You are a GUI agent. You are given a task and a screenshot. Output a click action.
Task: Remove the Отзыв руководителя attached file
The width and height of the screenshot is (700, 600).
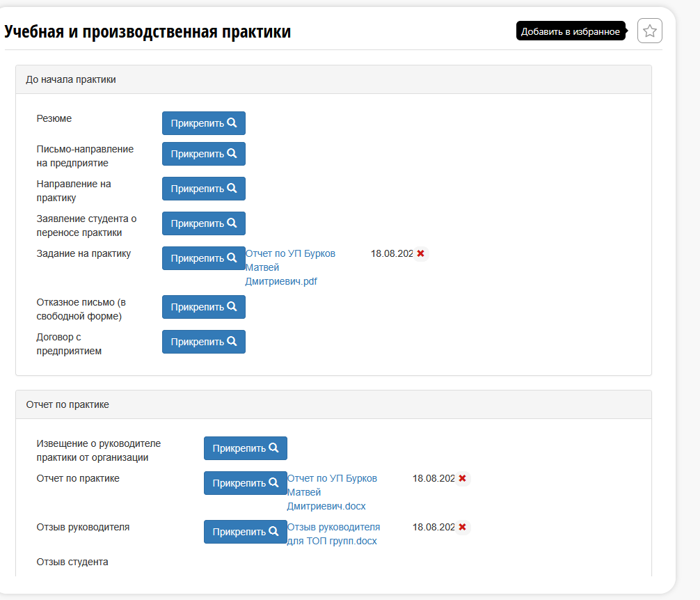point(463,527)
